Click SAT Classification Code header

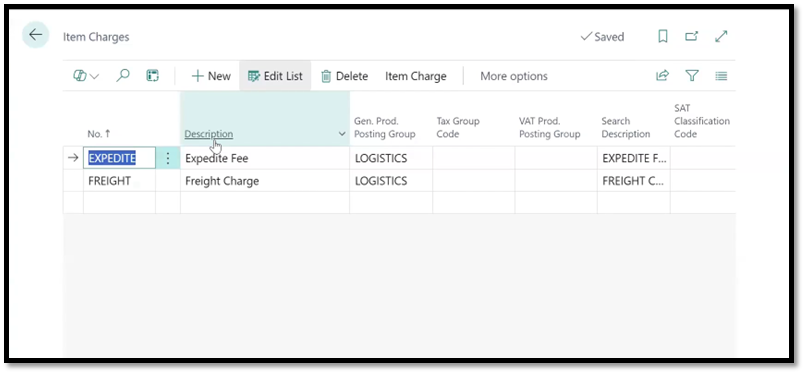[701, 121]
